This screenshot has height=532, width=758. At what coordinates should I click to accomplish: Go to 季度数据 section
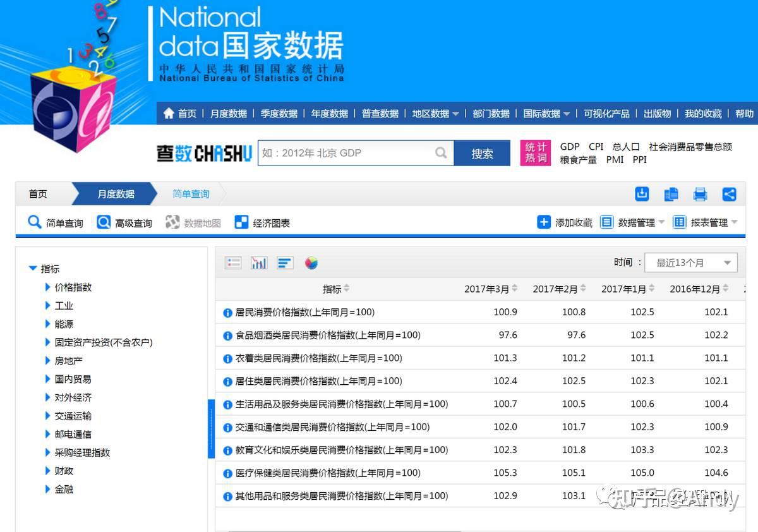(x=279, y=113)
